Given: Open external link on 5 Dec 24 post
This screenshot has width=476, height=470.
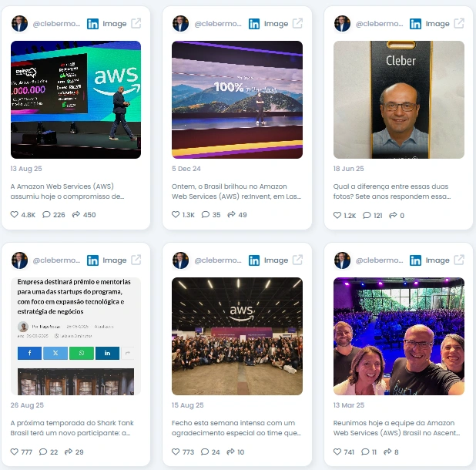Looking at the screenshot, I should (297, 23).
